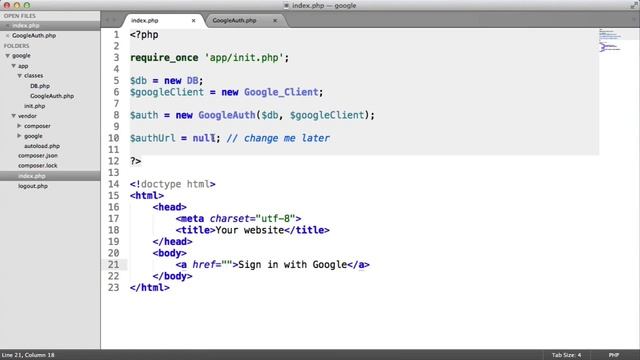Open index.php under Open Files
The image size is (640, 360).
(x=26, y=26)
